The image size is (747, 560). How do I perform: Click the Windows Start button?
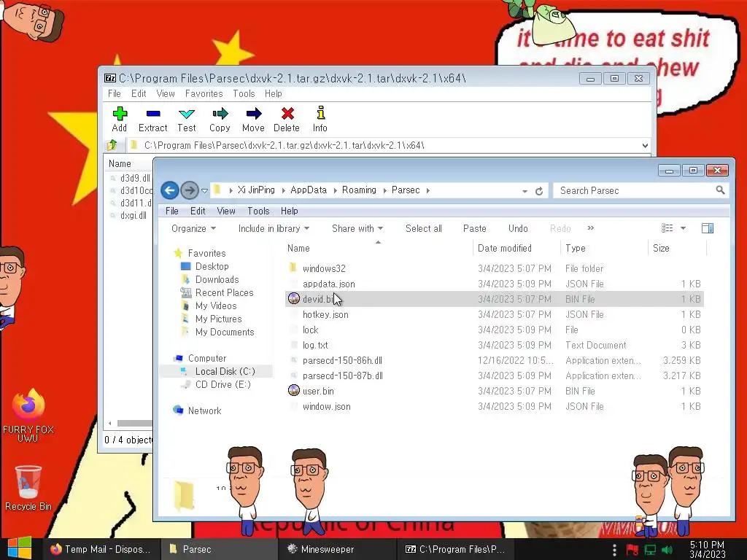tap(19, 548)
